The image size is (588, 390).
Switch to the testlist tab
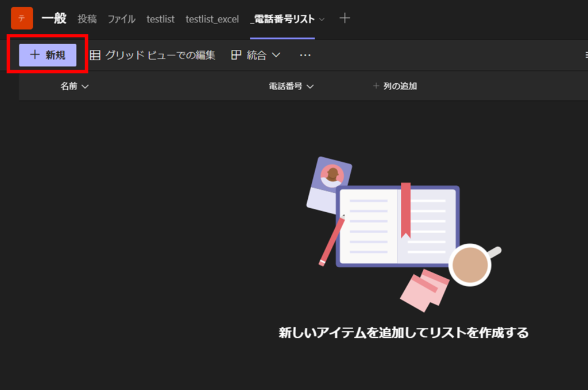161,19
